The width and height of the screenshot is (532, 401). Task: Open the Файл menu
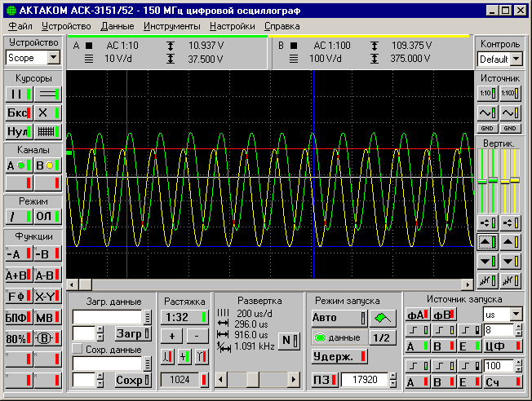[20, 26]
